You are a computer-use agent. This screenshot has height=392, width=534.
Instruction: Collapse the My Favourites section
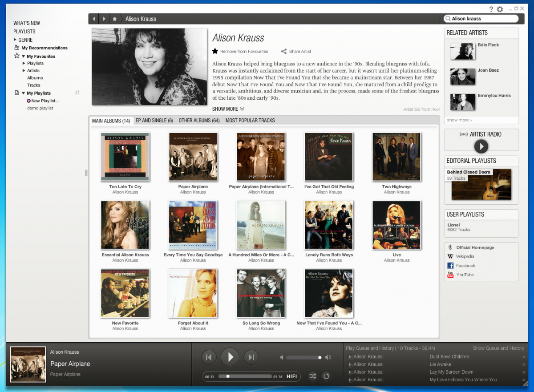[x=23, y=57]
